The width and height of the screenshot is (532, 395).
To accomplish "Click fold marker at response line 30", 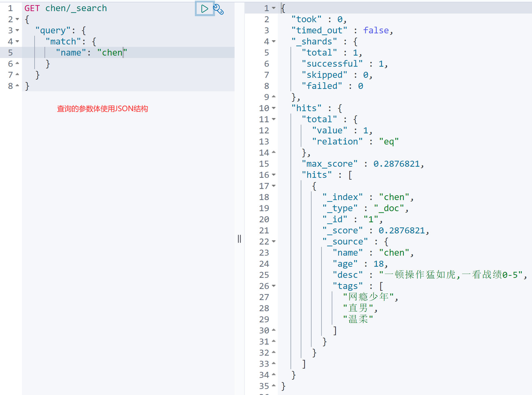I will tap(274, 330).
